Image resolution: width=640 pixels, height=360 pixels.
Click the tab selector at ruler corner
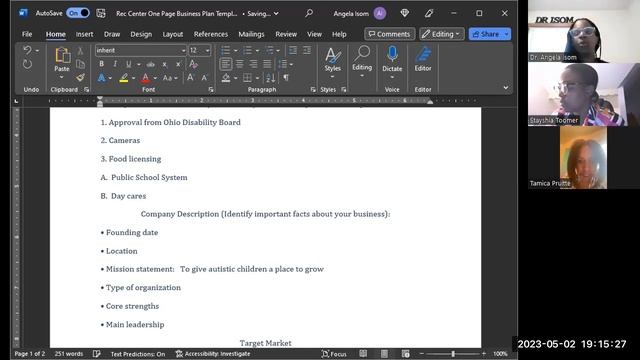point(16,101)
